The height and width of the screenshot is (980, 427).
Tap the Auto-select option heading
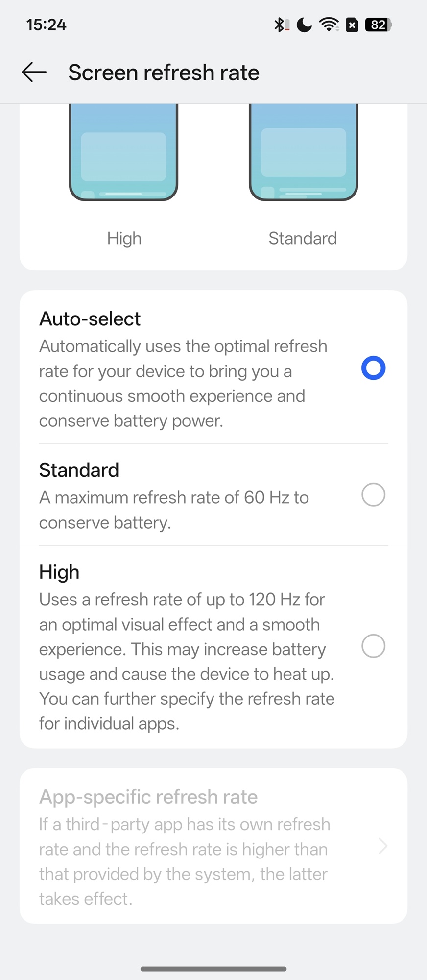coord(90,319)
